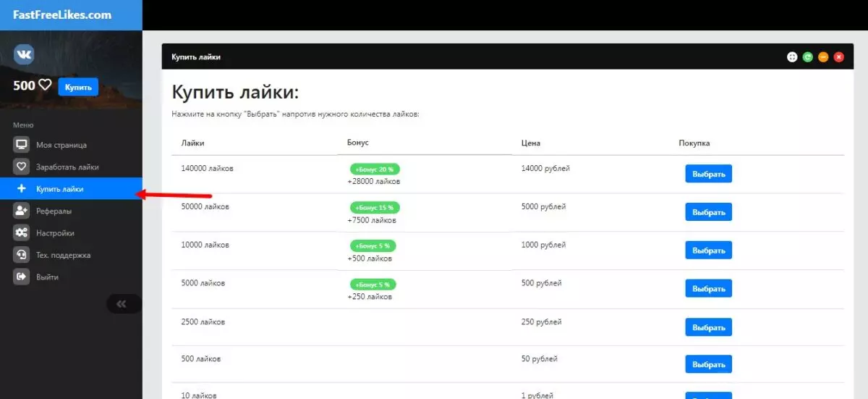Viewport: 868px width, 399px height.
Task: Open Моя страница menu item
Action: point(71,145)
